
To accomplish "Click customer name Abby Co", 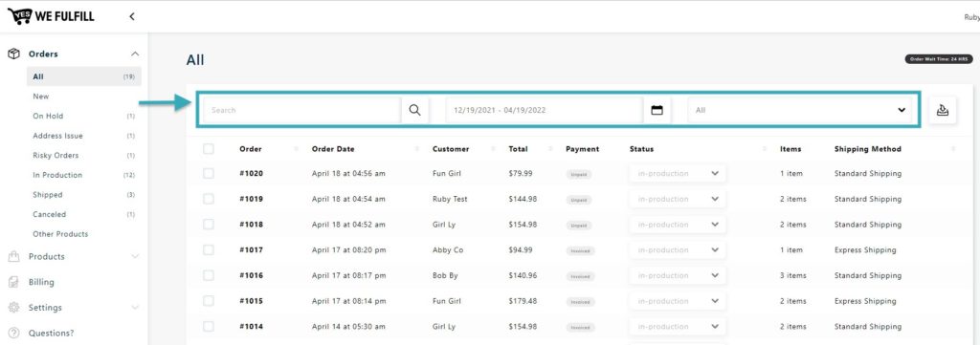I will (448, 250).
